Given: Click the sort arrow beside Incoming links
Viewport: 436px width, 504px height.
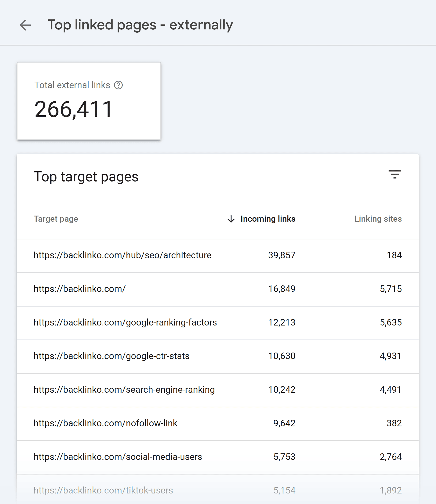Looking at the screenshot, I should coord(231,219).
